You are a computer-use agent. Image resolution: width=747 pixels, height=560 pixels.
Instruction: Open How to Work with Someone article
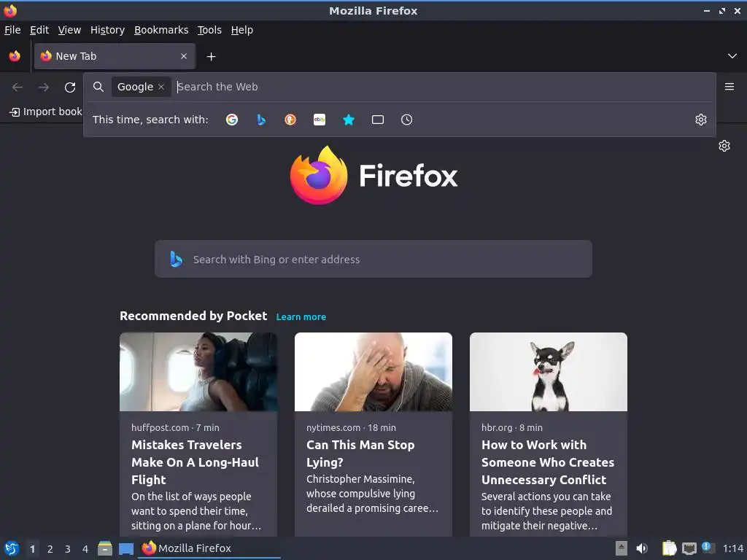[x=548, y=462]
